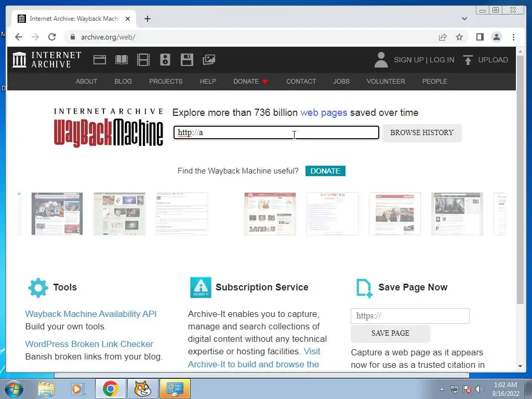The width and height of the screenshot is (532, 399).
Task: Click the browser forward arrow
Action: [x=35, y=37]
